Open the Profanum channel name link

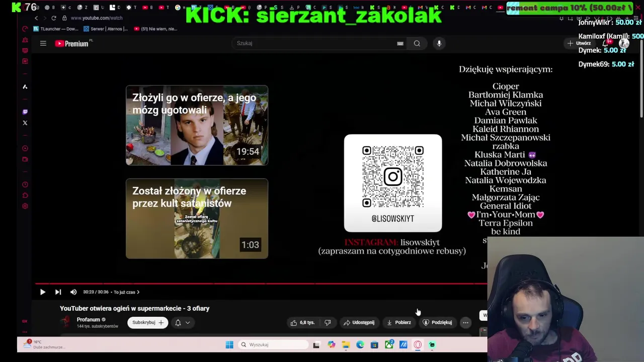click(x=89, y=320)
